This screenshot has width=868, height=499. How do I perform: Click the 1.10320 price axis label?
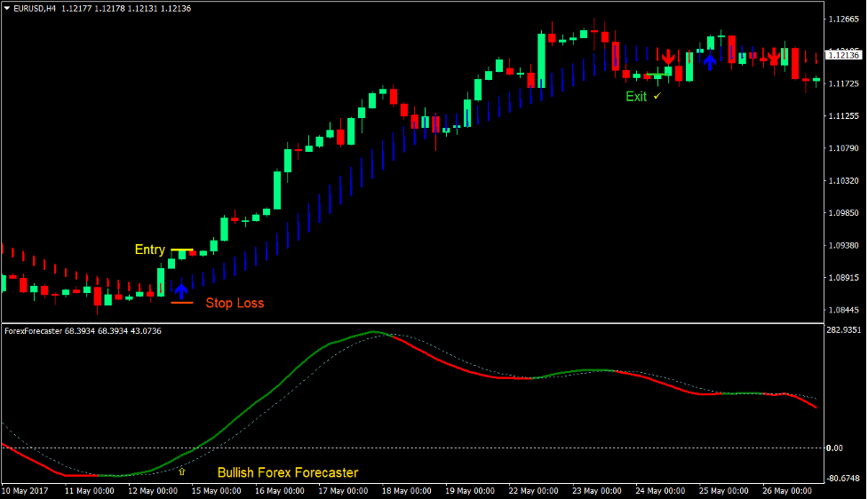point(844,181)
